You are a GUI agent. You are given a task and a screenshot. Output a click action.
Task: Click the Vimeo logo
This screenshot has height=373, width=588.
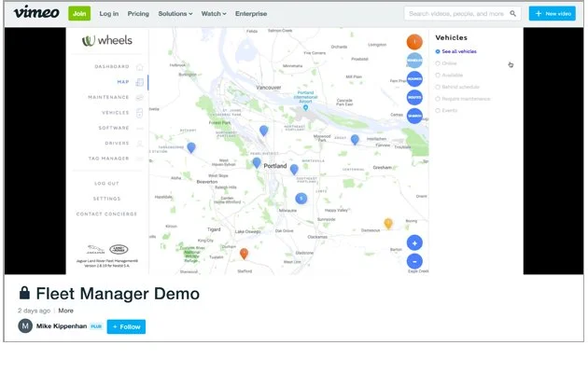tap(36, 12)
